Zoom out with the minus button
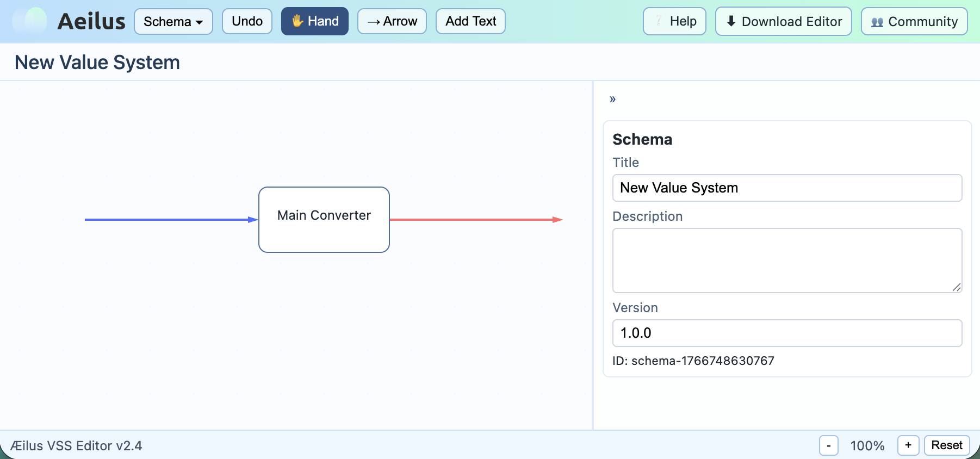Image resolution: width=980 pixels, height=459 pixels. click(x=828, y=445)
